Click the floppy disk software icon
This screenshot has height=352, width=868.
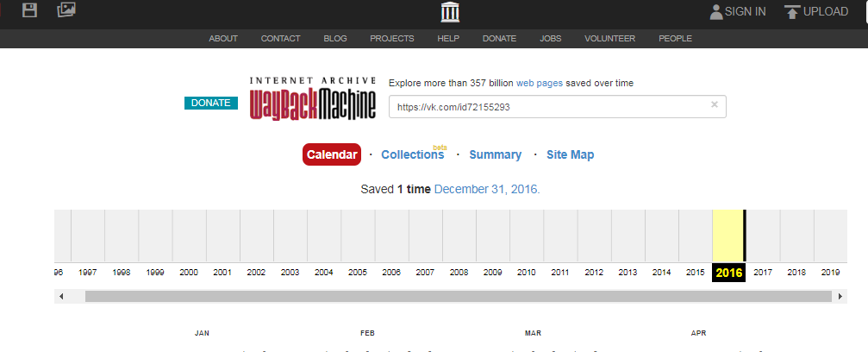point(29,10)
